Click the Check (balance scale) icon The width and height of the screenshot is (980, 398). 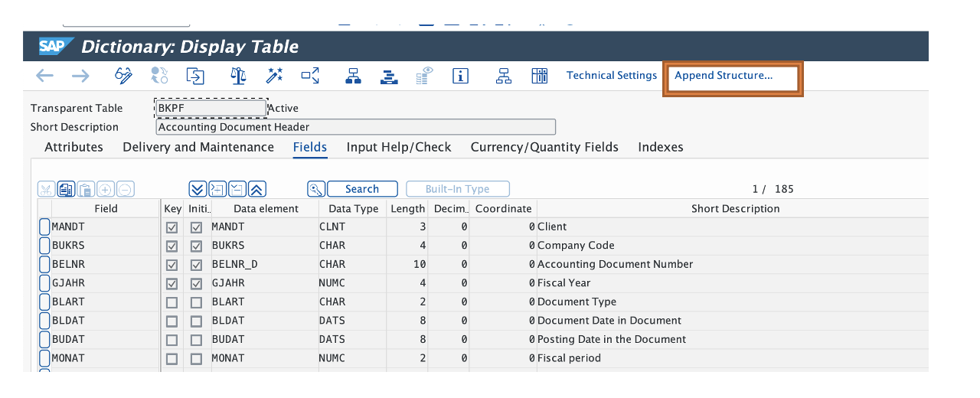pos(238,76)
